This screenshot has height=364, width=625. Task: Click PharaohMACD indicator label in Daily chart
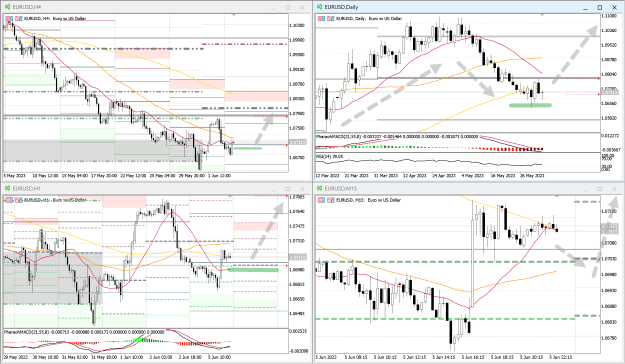tap(397, 136)
